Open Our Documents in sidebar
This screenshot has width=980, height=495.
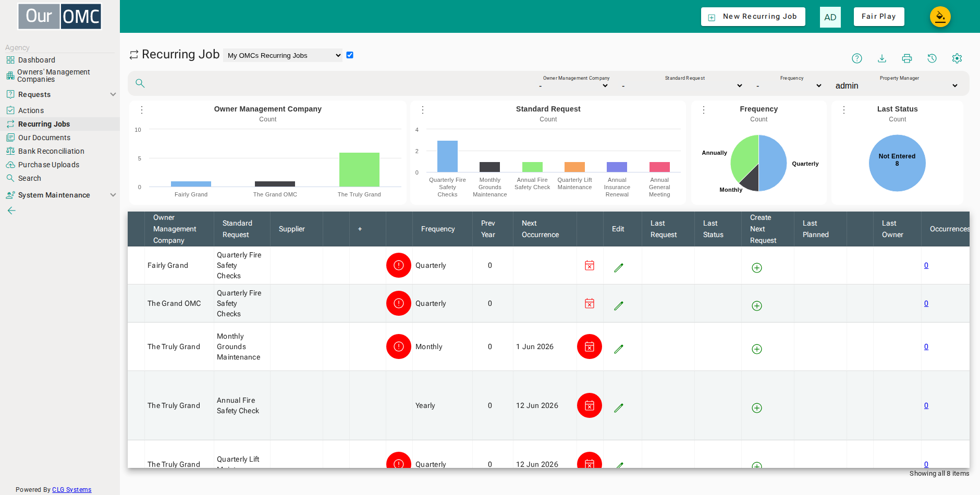(x=44, y=138)
